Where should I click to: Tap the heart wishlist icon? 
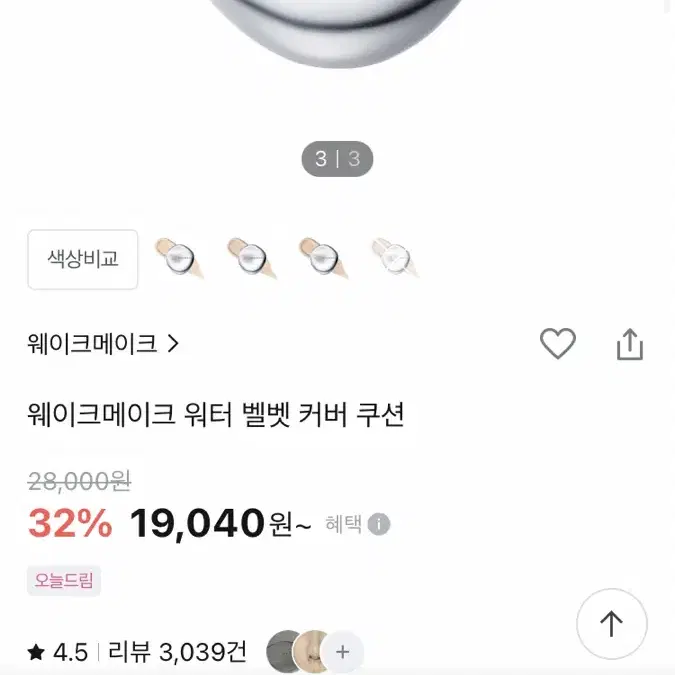point(557,344)
